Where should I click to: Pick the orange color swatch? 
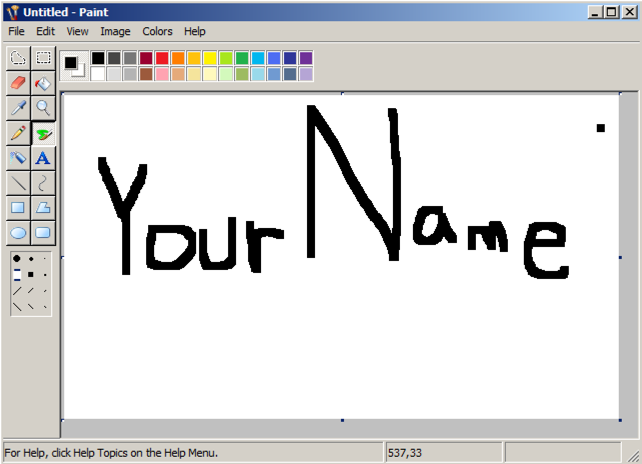coord(178,58)
